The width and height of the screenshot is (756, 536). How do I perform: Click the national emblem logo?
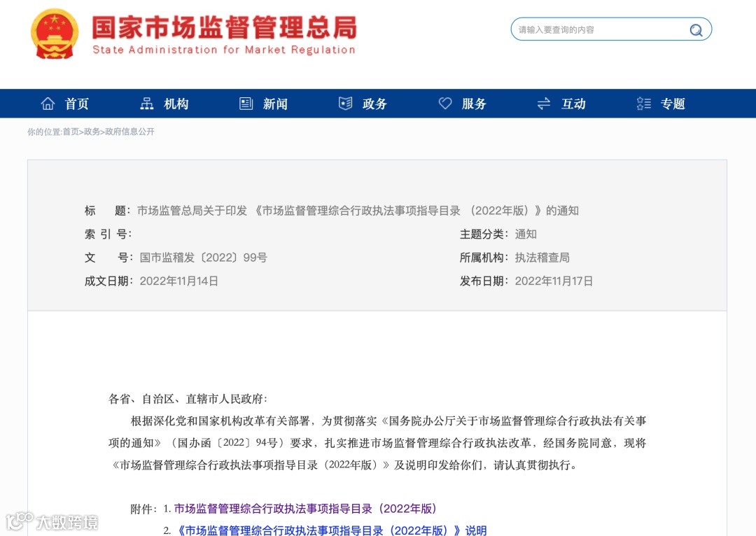click(x=55, y=34)
